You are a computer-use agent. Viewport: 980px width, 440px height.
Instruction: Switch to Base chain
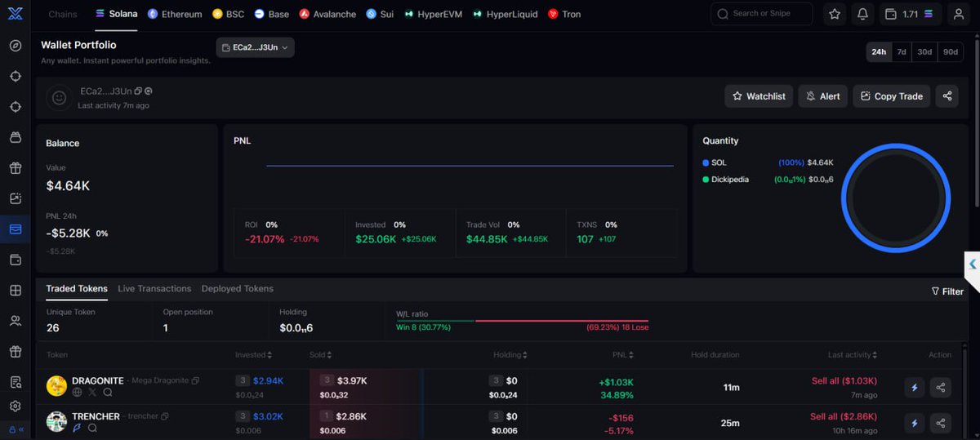point(272,14)
